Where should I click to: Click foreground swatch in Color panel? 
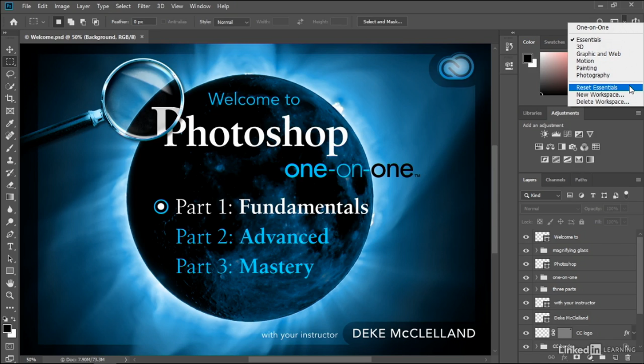[x=528, y=58]
